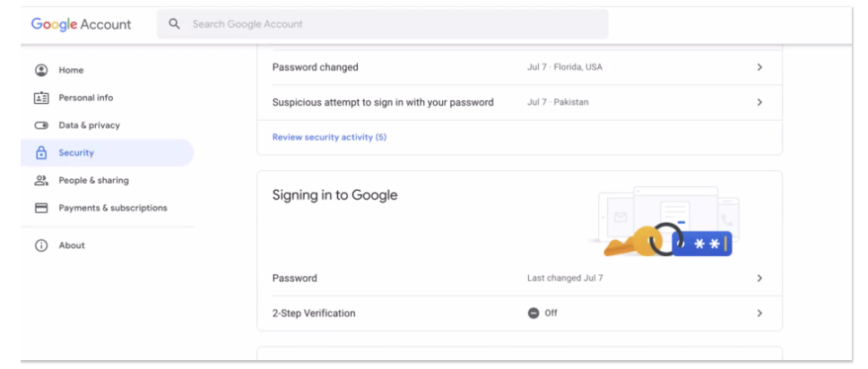Click the 2-Step Verification Off status
This screenshot has width=868, height=369.
coord(543,313)
